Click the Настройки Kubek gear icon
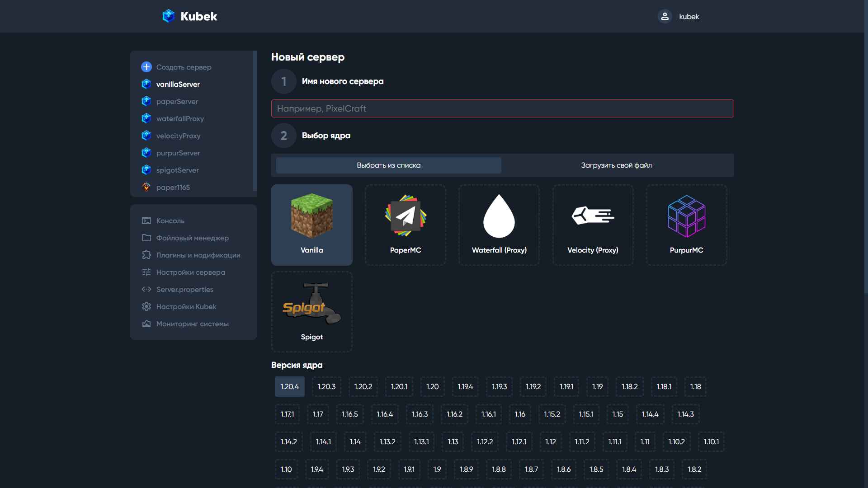868x488 pixels. pyautogui.click(x=146, y=306)
